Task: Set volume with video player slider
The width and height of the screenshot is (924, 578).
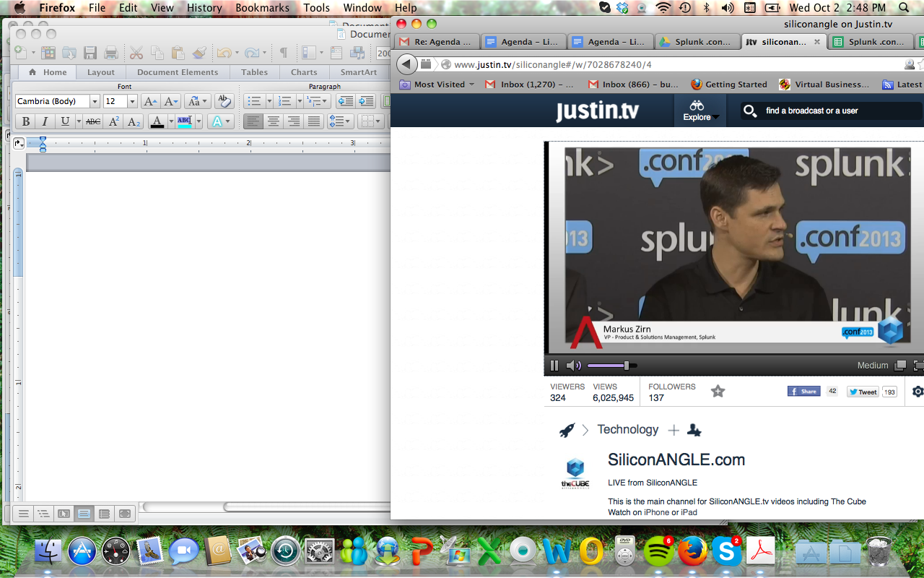Action: pos(612,366)
